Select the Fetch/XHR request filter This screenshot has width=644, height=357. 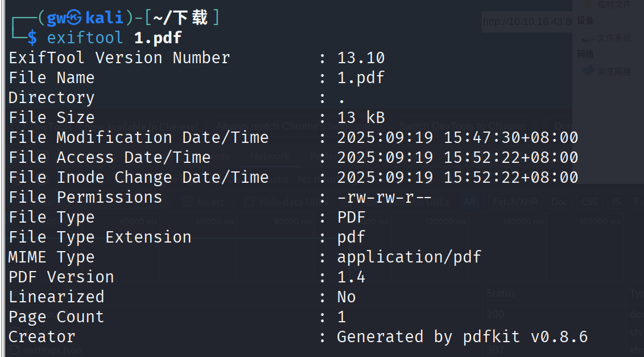(x=515, y=202)
